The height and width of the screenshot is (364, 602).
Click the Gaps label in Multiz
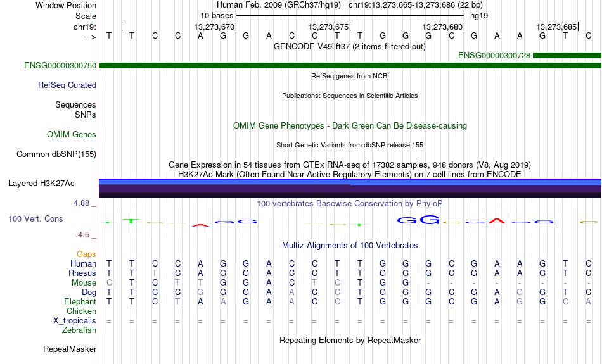86,254
